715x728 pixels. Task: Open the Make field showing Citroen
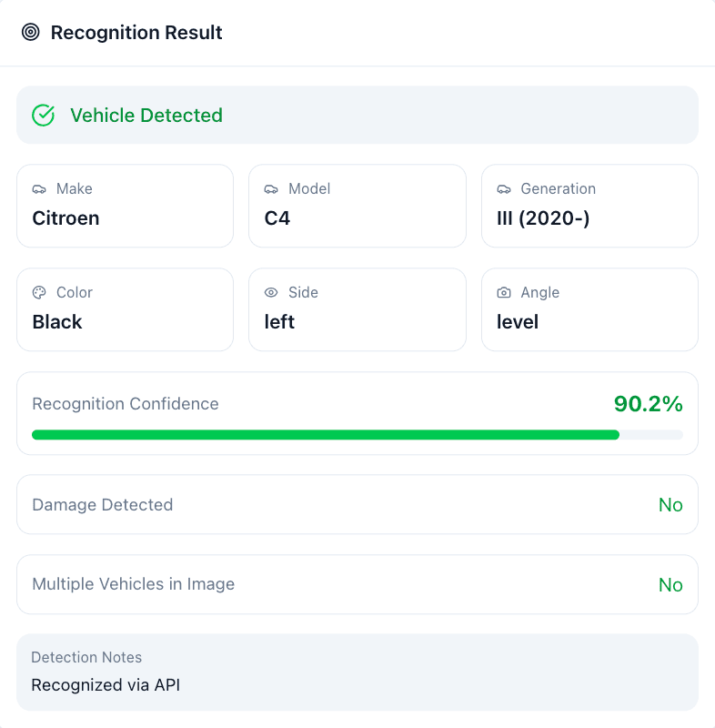pyautogui.click(x=125, y=206)
